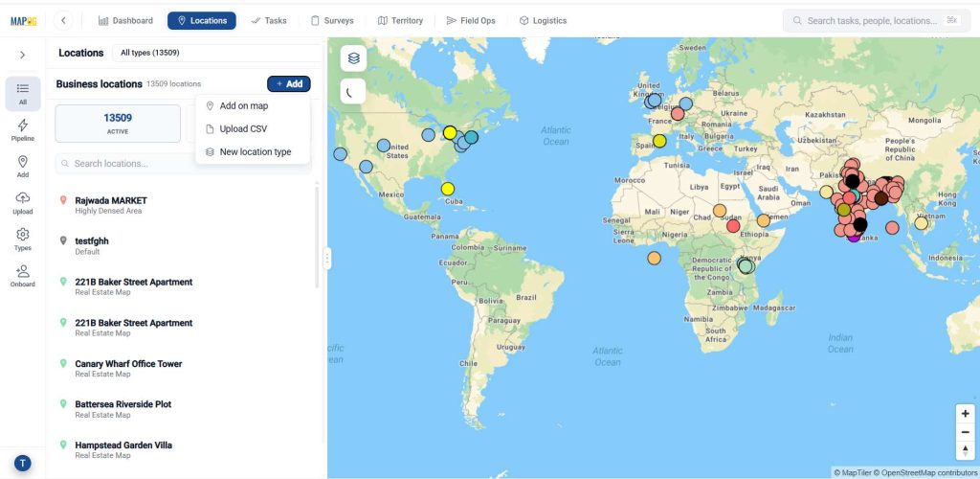Image resolution: width=980 pixels, height=479 pixels.
Task: Open the Upload cloud sidebar icon
Action: (23, 202)
